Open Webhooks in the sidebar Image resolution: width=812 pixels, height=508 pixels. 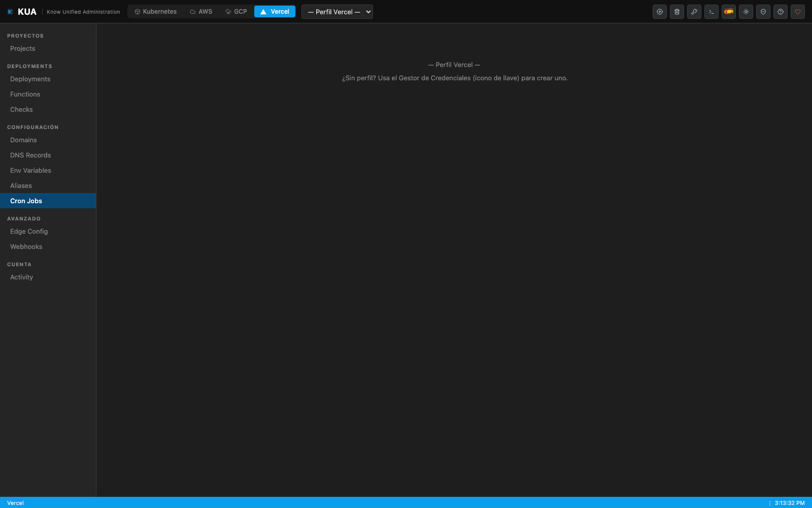tap(48, 247)
